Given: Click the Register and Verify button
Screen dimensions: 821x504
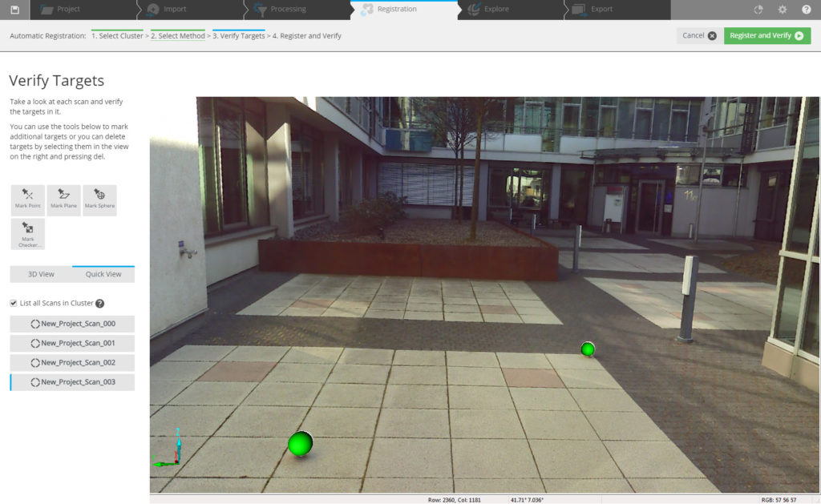Looking at the screenshot, I should pyautogui.click(x=766, y=36).
